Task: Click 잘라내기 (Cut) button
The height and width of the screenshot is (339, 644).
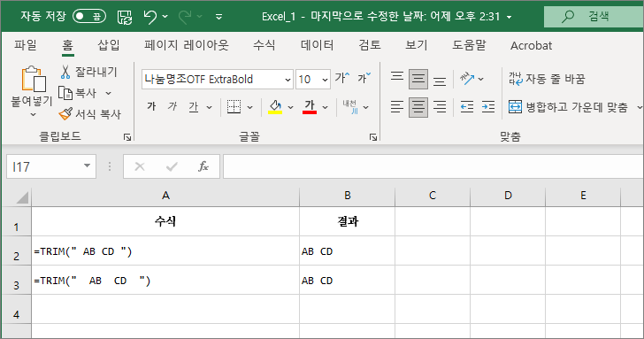Action: [88, 72]
